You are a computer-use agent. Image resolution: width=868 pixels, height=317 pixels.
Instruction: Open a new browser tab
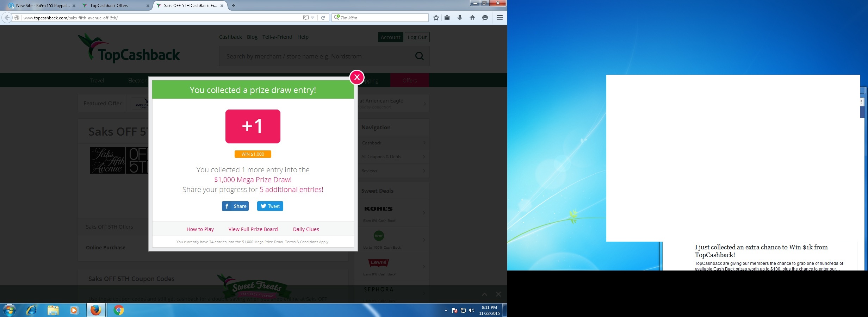point(234,6)
